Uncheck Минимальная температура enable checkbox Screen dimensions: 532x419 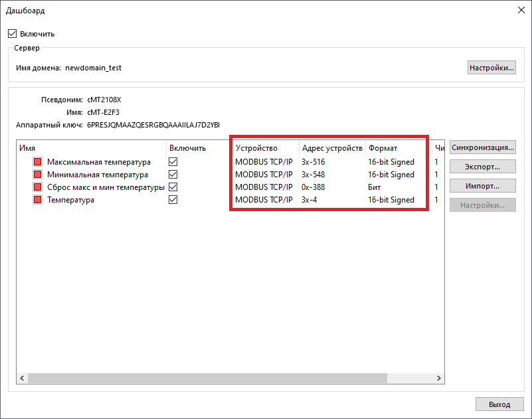pyautogui.click(x=173, y=175)
